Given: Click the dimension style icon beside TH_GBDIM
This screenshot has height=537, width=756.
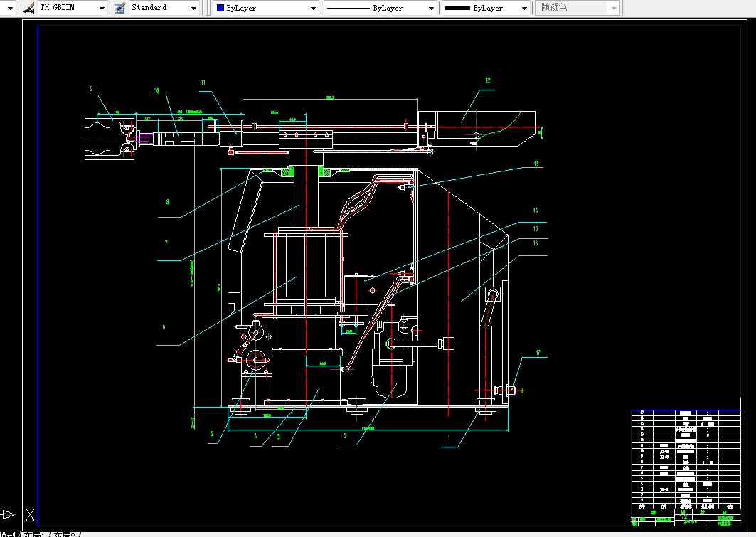Looking at the screenshot, I should point(28,8).
